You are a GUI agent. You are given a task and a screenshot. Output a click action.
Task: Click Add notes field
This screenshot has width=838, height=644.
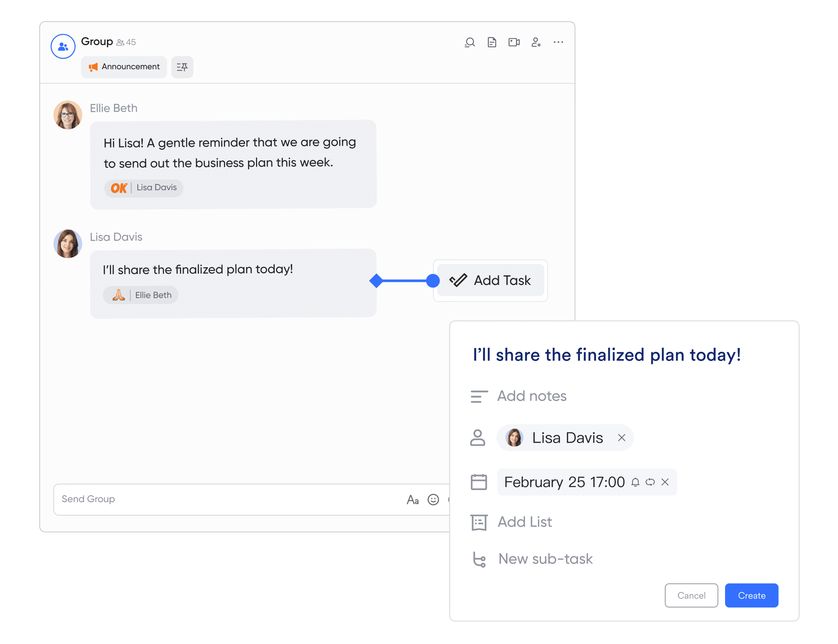click(531, 396)
